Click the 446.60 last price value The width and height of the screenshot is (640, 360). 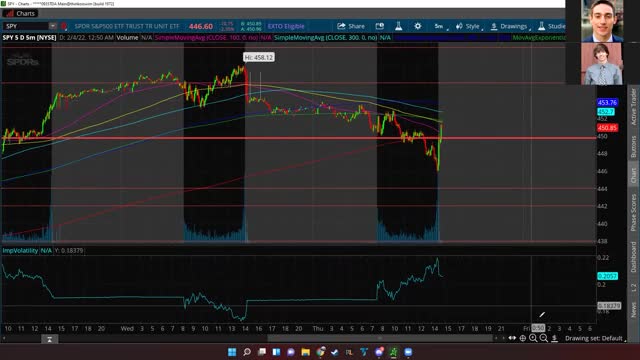click(x=201, y=26)
